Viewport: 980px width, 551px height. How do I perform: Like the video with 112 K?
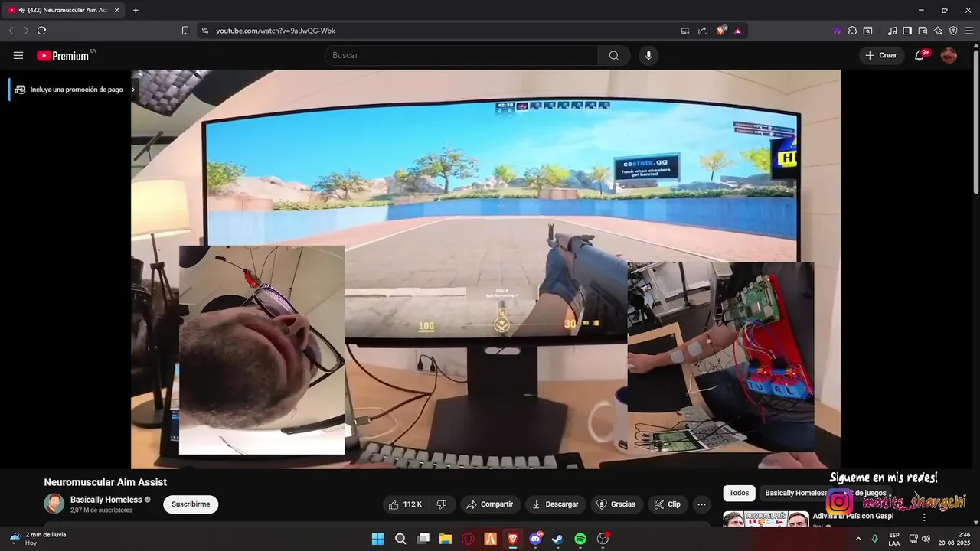406,504
